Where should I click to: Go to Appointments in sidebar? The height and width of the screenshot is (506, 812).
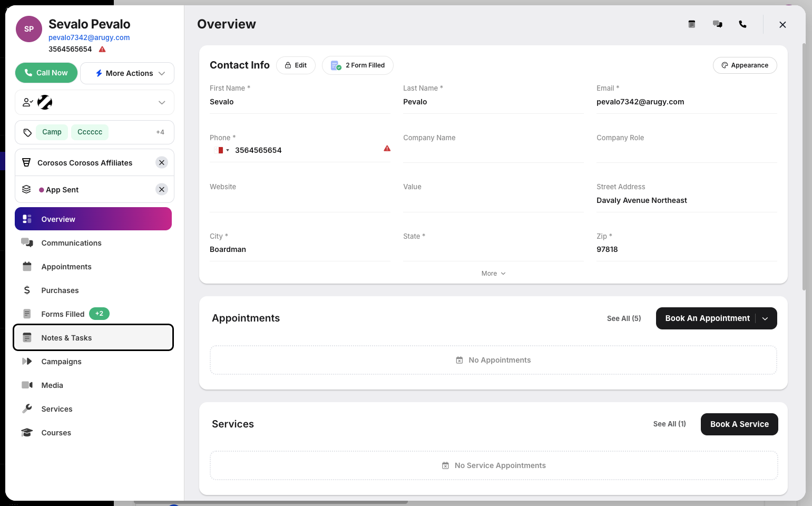pos(93,267)
